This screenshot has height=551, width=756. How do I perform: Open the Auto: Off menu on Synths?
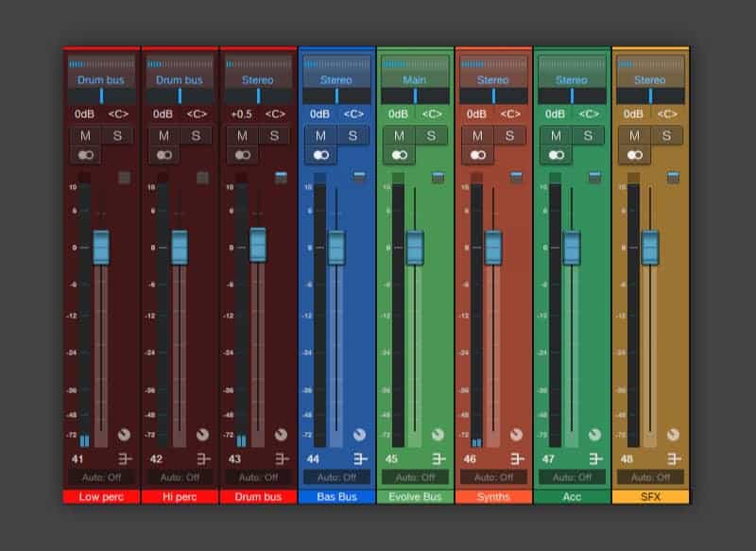tap(493, 477)
